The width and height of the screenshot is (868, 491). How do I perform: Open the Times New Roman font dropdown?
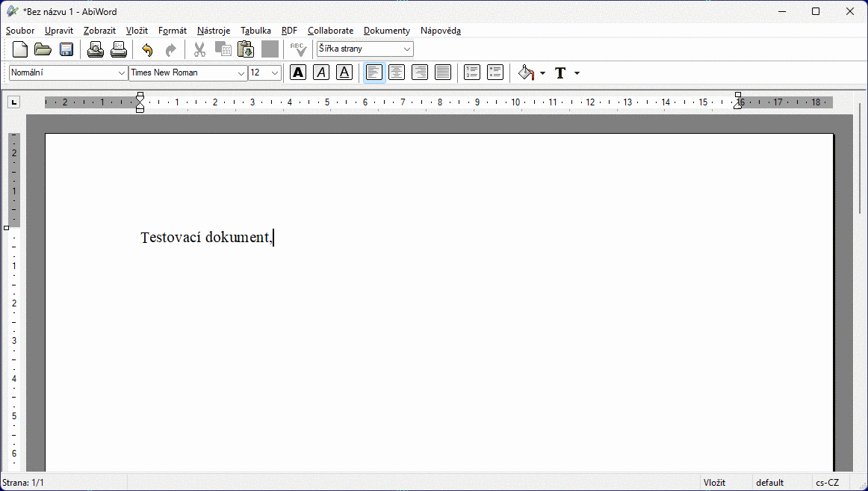click(x=187, y=72)
